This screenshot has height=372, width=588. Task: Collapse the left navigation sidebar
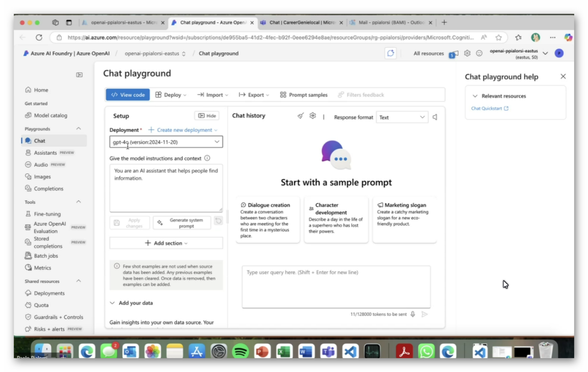coord(79,75)
